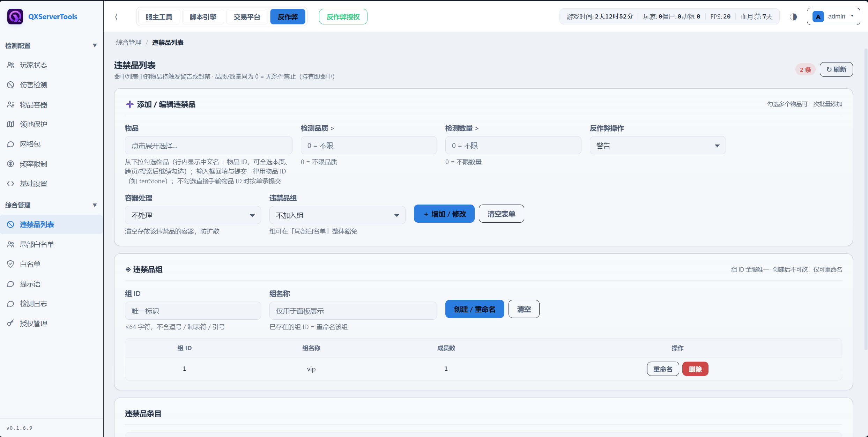Image resolution: width=868 pixels, height=437 pixels.
Task: Click the 组名称 input field
Action: pos(353,311)
